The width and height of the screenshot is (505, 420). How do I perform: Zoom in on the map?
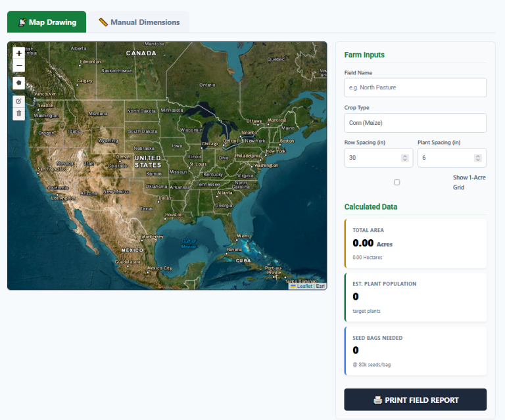18,53
